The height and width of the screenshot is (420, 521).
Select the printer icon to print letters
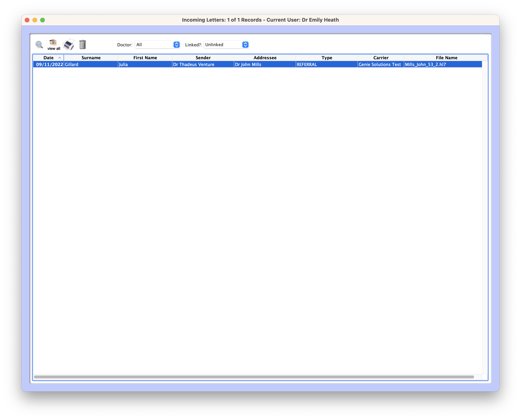click(x=68, y=45)
